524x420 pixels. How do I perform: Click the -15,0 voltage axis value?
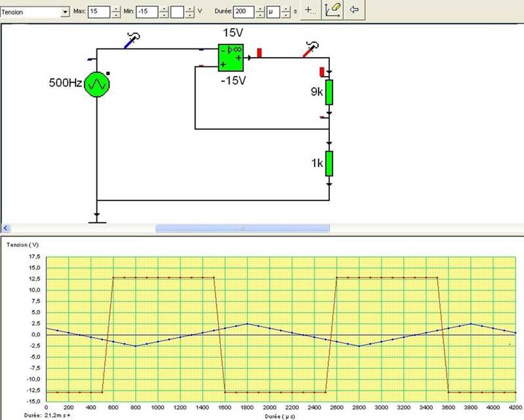[33, 401]
